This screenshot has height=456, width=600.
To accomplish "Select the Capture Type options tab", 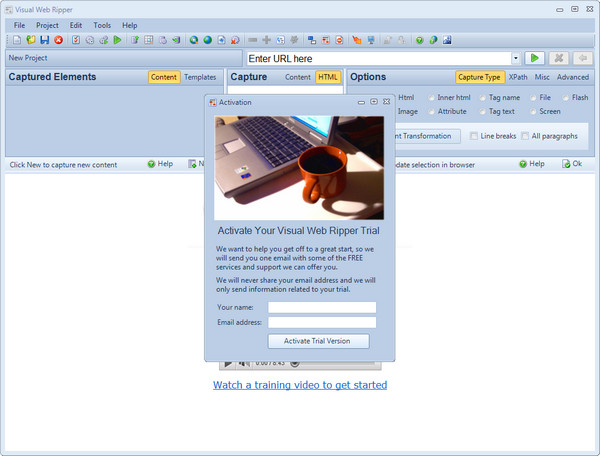I will click(x=479, y=77).
